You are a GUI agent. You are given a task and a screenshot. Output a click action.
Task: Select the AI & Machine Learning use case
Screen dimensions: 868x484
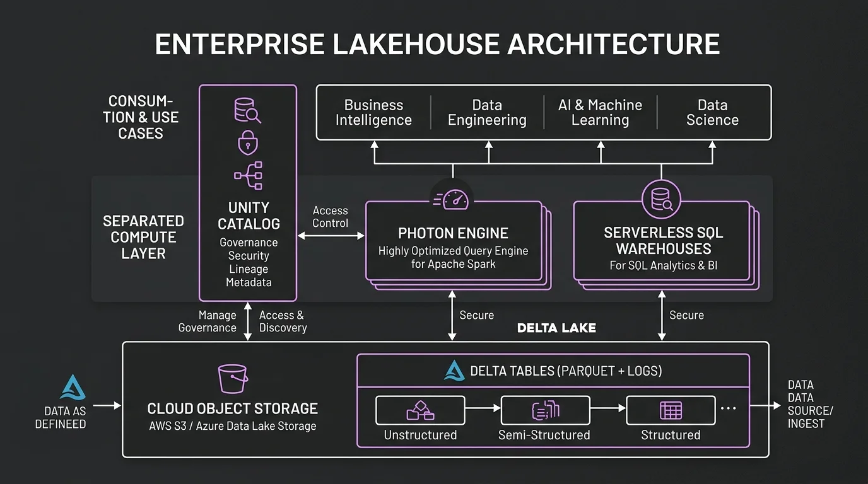[600, 113]
